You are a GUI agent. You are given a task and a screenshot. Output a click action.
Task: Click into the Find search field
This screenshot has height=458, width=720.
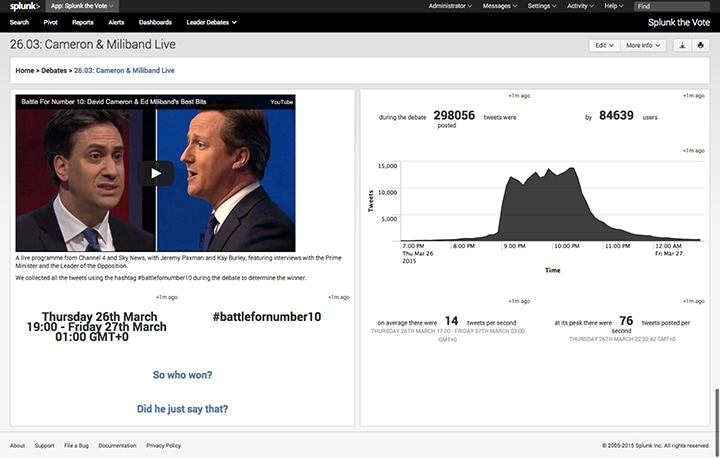click(672, 6)
